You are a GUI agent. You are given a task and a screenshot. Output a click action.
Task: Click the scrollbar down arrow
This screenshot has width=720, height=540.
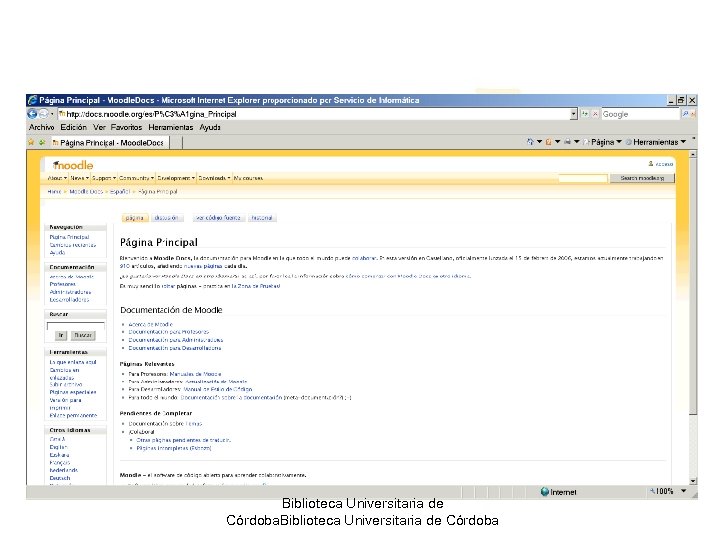(693, 481)
